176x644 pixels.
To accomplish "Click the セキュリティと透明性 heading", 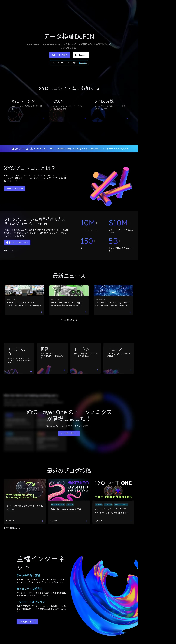I will pyautogui.click(x=29, y=589).
